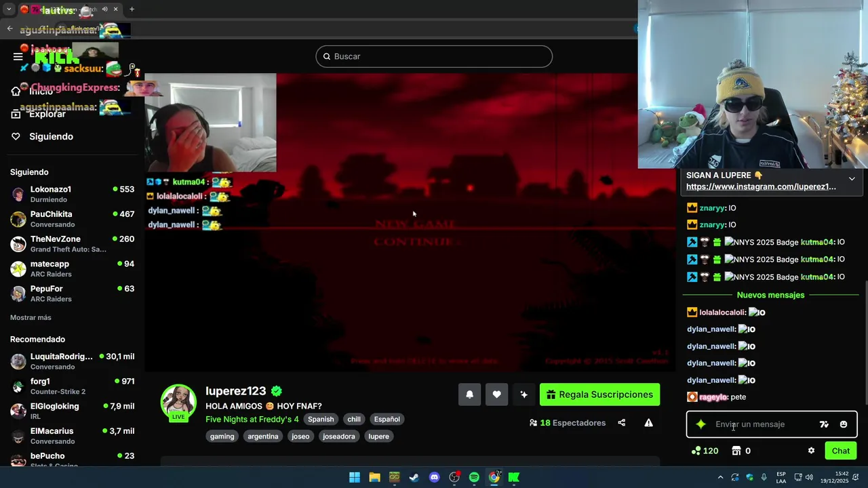Open ElMacarius recommended channel
868x488 pixels.
pos(72,436)
